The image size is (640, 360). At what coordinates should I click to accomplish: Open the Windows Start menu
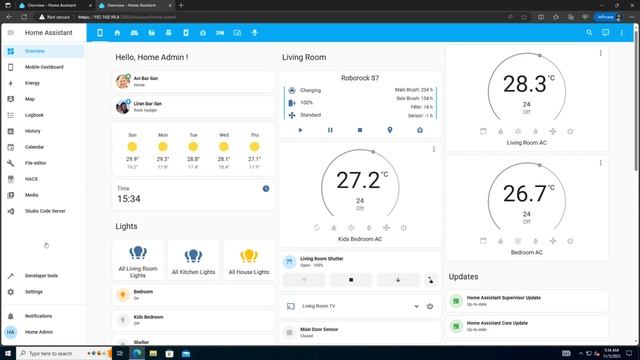pyautogui.click(x=8, y=353)
